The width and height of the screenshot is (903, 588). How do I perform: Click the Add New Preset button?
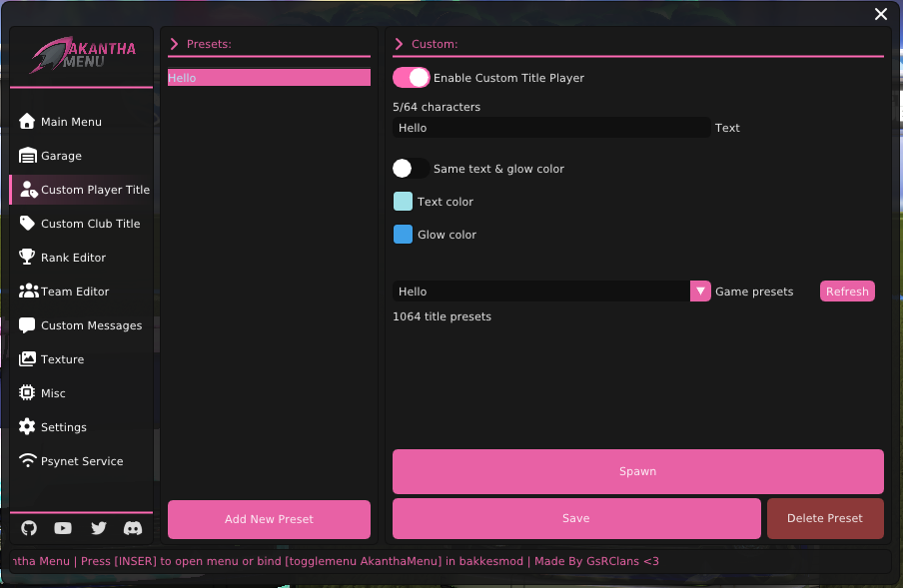[x=269, y=519]
